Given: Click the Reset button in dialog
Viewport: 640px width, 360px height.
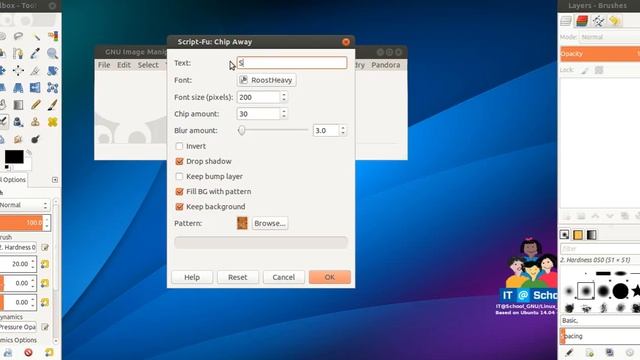Looking at the screenshot, I should tap(238, 277).
